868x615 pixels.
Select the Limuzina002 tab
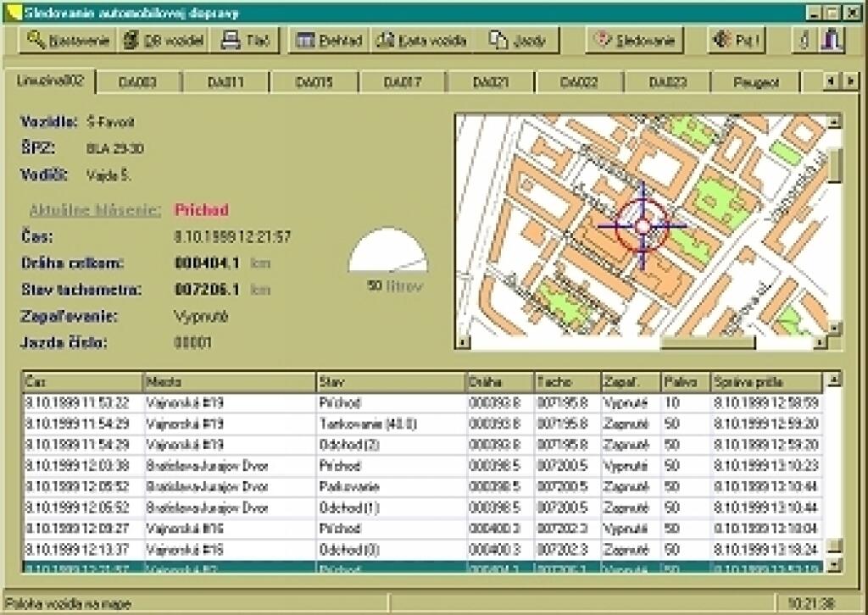pos(50,80)
